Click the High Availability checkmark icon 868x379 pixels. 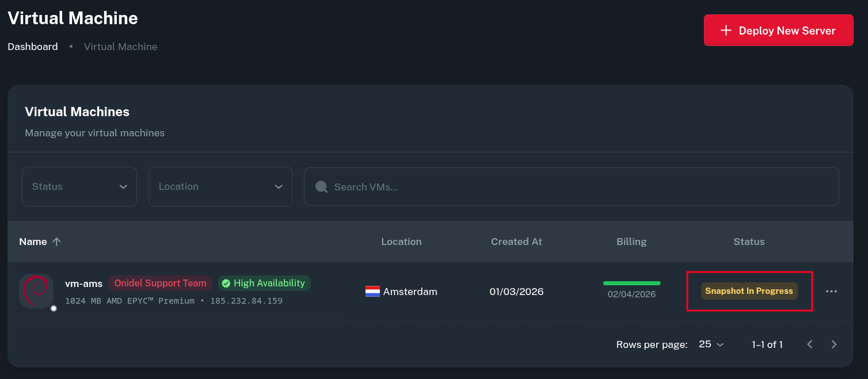point(226,283)
